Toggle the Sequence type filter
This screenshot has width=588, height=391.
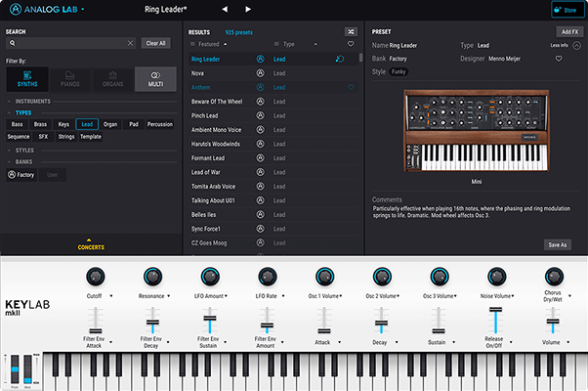pyautogui.click(x=19, y=137)
